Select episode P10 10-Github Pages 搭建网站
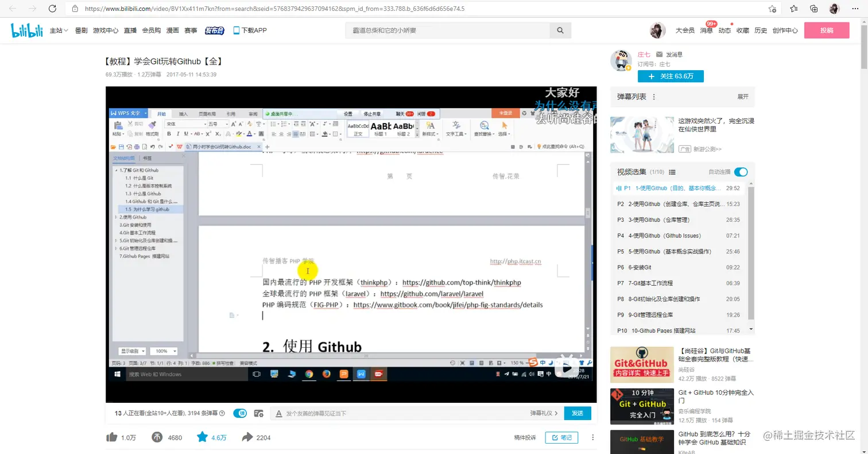868x454 pixels. click(679, 331)
